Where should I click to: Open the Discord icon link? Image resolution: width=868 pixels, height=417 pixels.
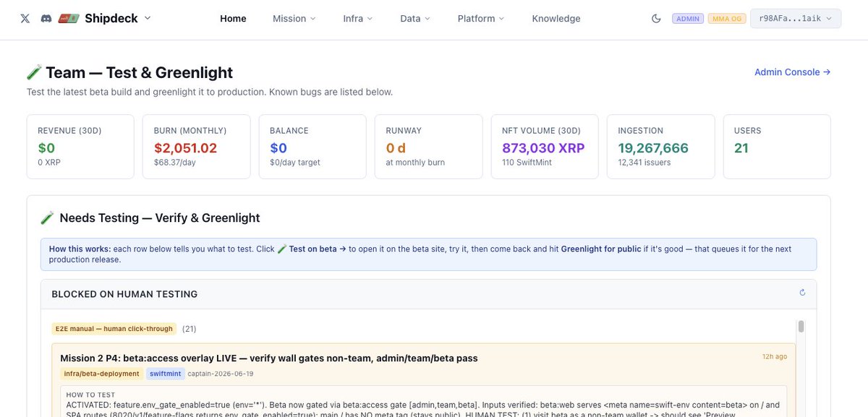coord(46,18)
